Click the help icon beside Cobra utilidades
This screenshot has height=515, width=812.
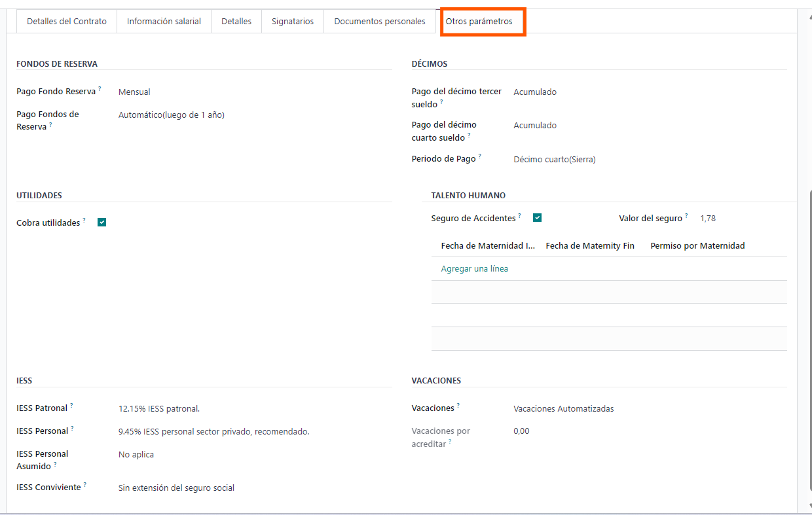pyautogui.click(x=84, y=221)
